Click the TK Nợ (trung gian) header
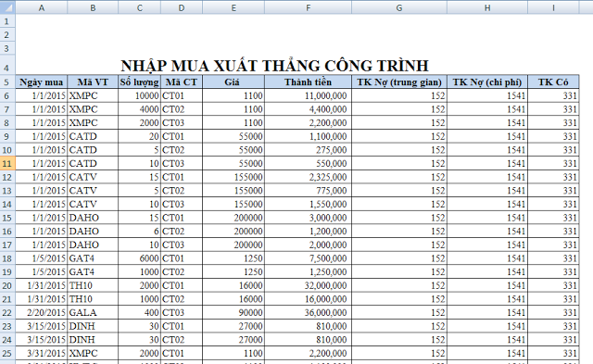The width and height of the screenshot is (593, 364). point(399,82)
